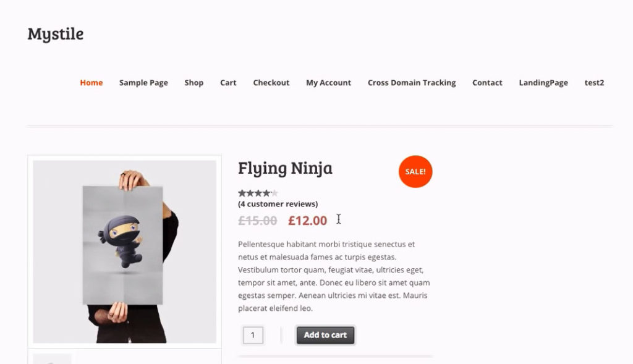
Task: Open the Cross Domain Tracking page
Action: pyautogui.click(x=412, y=82)
